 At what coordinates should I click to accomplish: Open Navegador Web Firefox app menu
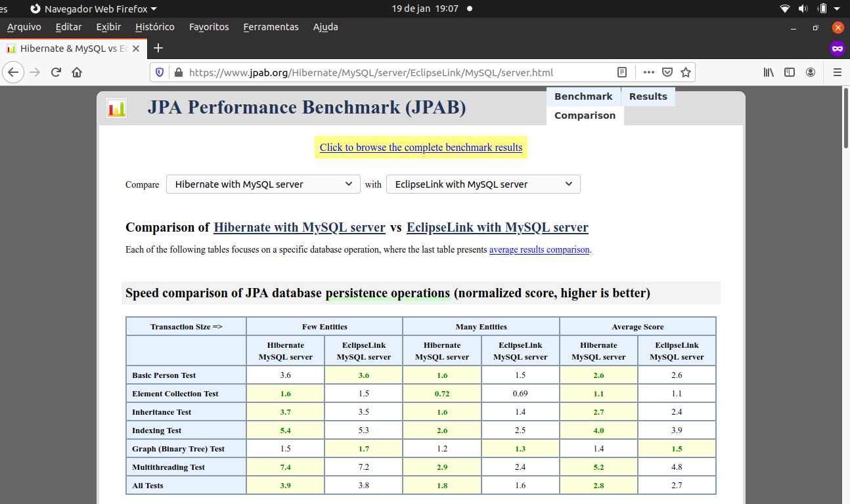(x=93, y=9)
